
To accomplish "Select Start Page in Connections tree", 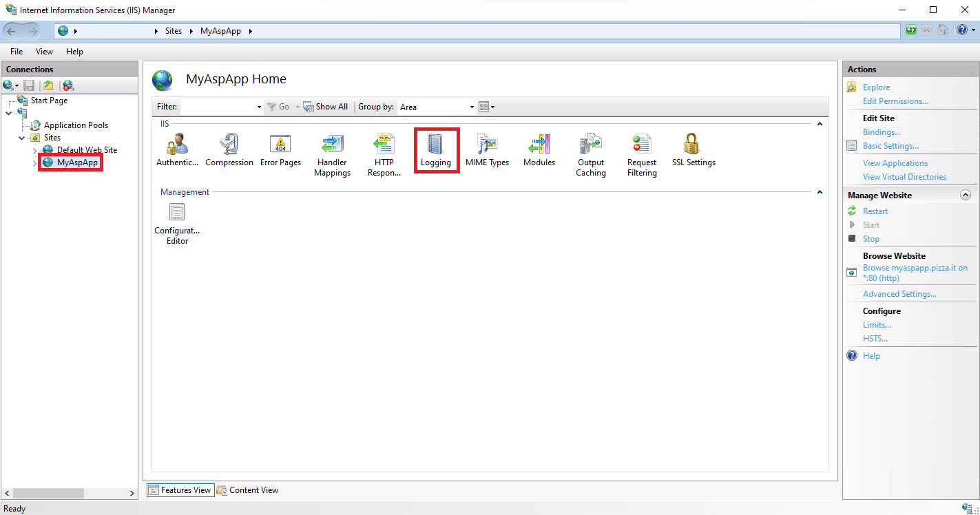I will (49, 101).
